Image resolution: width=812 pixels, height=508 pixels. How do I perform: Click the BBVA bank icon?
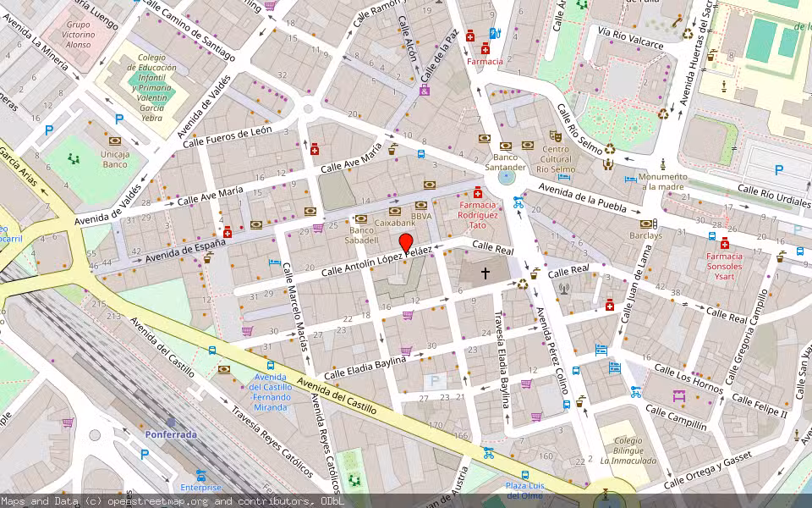click(x=421, y=205)
